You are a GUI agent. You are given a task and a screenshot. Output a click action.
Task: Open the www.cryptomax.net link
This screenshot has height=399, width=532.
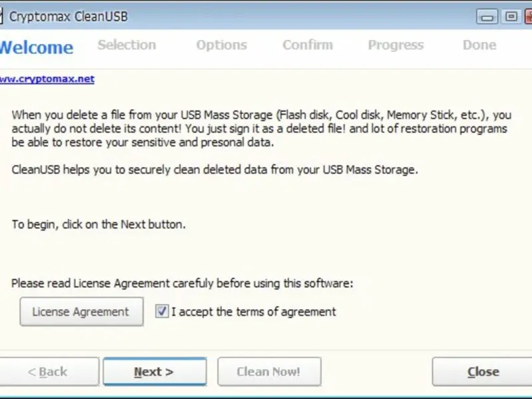[47, 78]
